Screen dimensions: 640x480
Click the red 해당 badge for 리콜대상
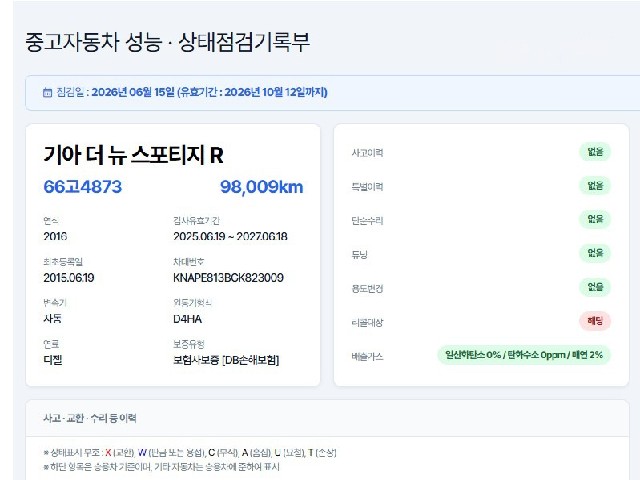tap(595, 321)
